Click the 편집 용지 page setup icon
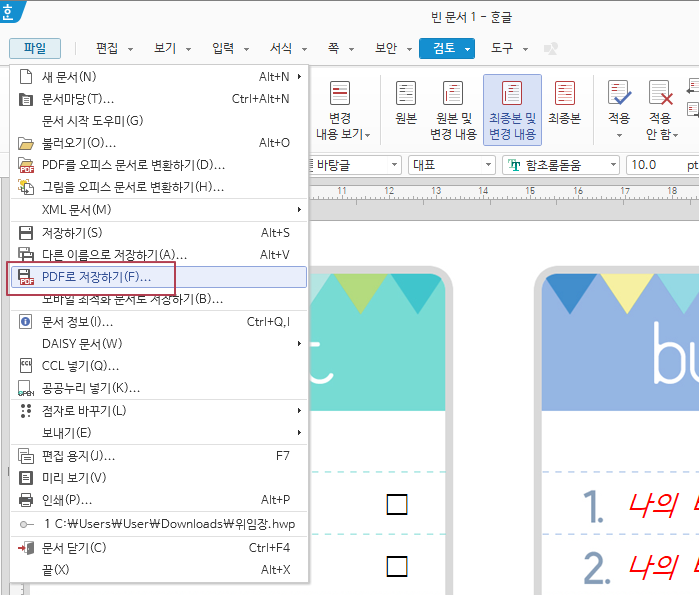 point(26,456)
